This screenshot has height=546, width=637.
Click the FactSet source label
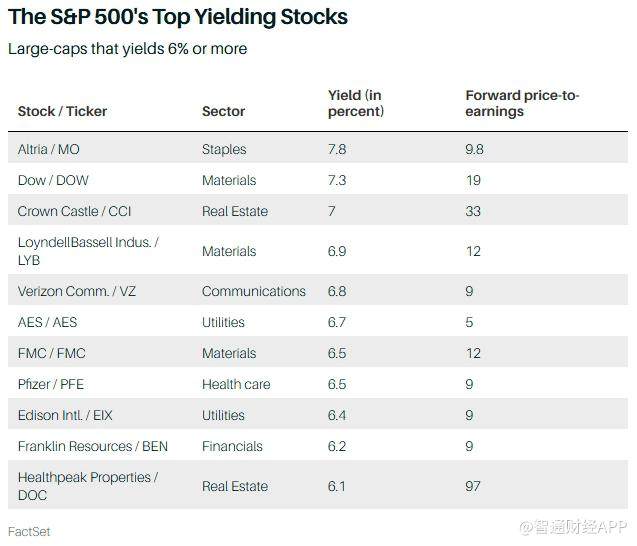tap(29, 531)
